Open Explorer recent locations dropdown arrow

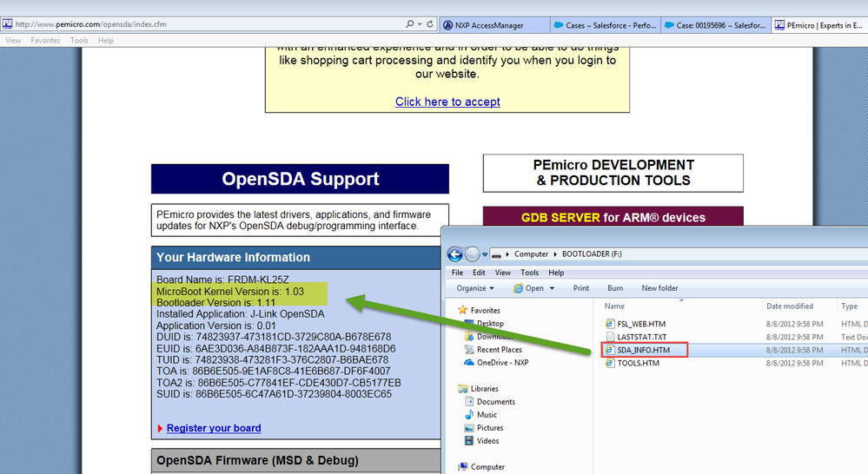coord(485,254)
